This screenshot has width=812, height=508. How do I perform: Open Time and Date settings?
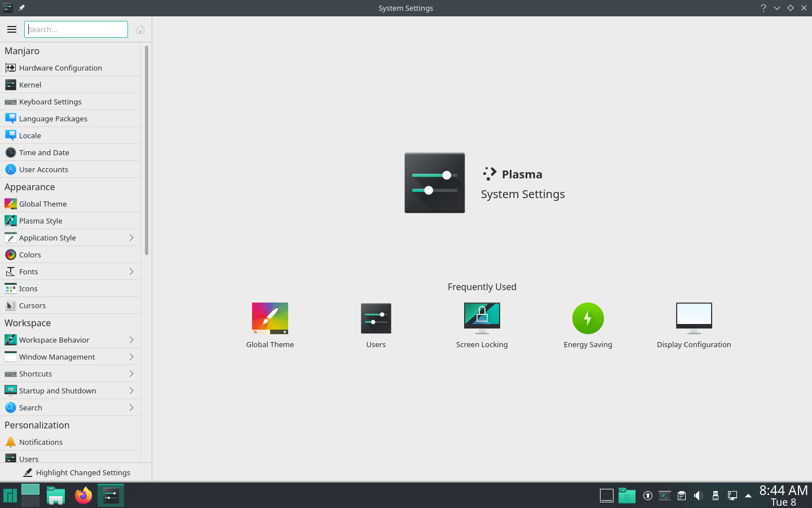point(70,152)
